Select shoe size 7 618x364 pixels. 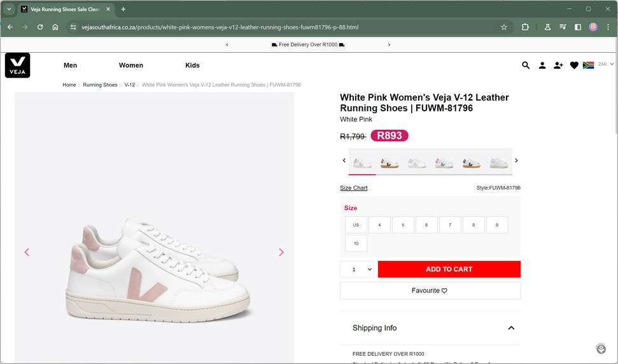(450, 225)
